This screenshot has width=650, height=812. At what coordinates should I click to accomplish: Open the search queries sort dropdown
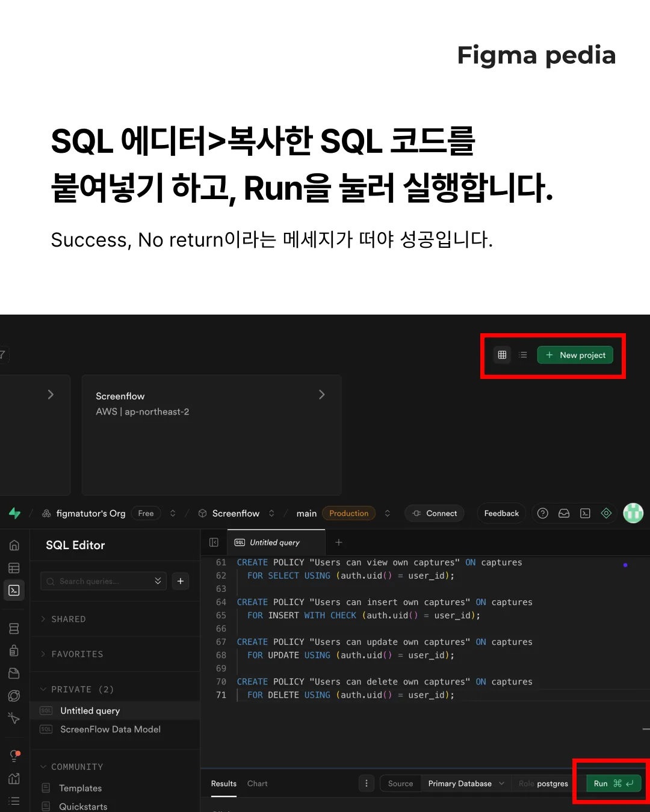[158, 581]
